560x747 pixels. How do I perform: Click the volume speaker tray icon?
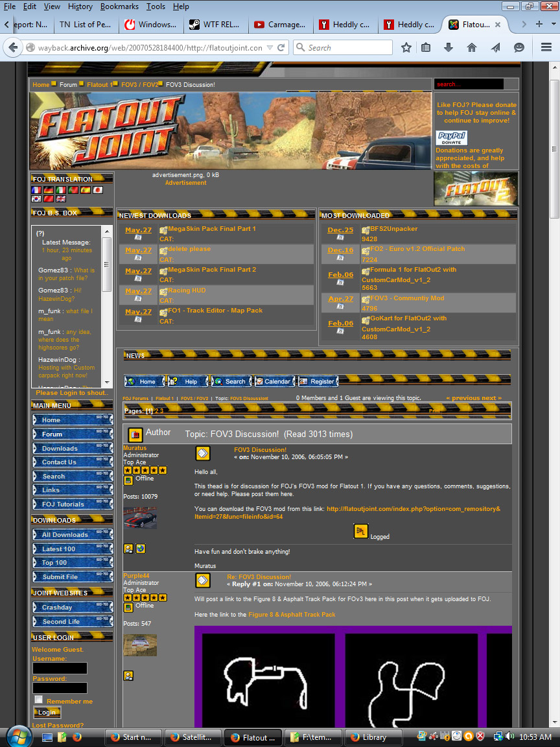[x=509, y=737]
